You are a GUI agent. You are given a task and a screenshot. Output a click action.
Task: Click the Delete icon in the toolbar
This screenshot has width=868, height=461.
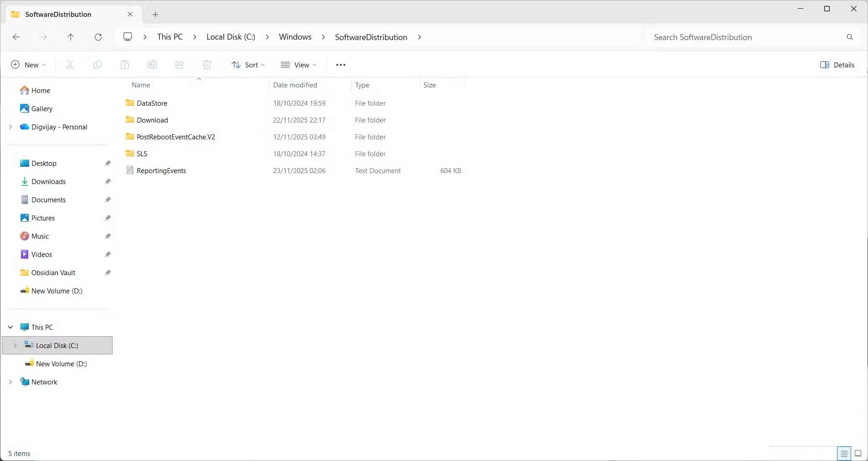[x=207, y=65]
